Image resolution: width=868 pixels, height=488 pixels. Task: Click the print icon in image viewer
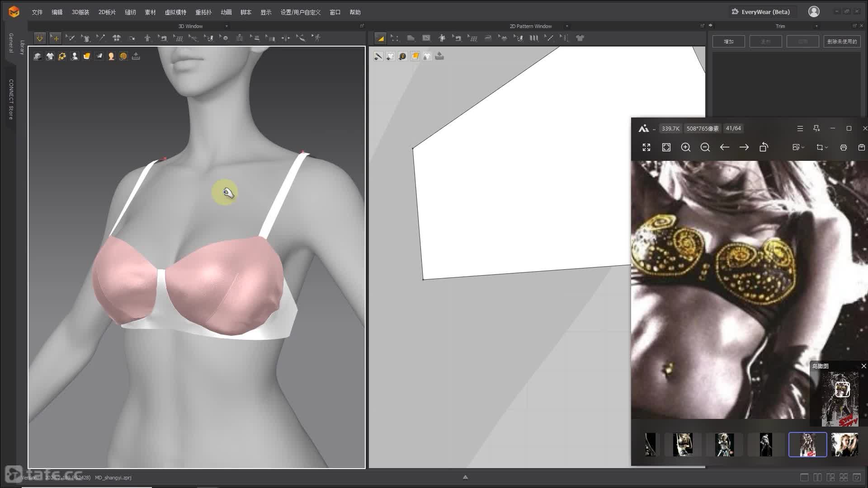coord(843,147)
